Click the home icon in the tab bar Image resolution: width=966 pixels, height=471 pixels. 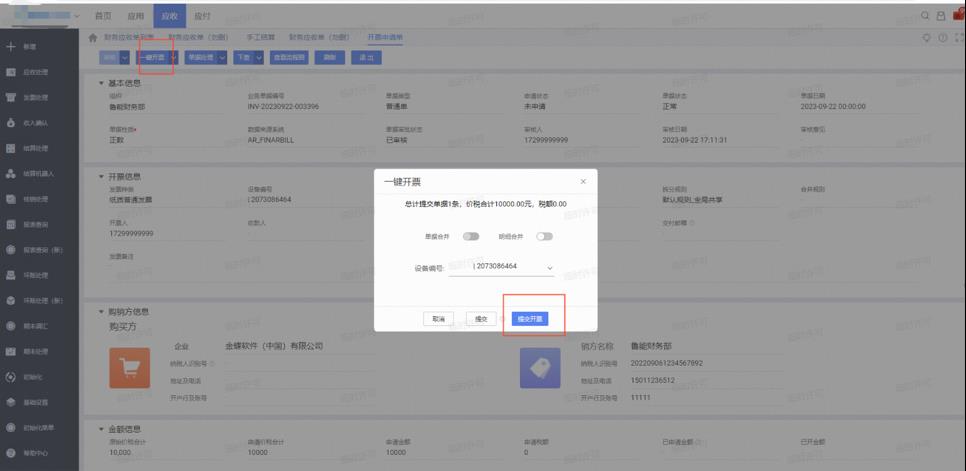(x=93, y=38)
